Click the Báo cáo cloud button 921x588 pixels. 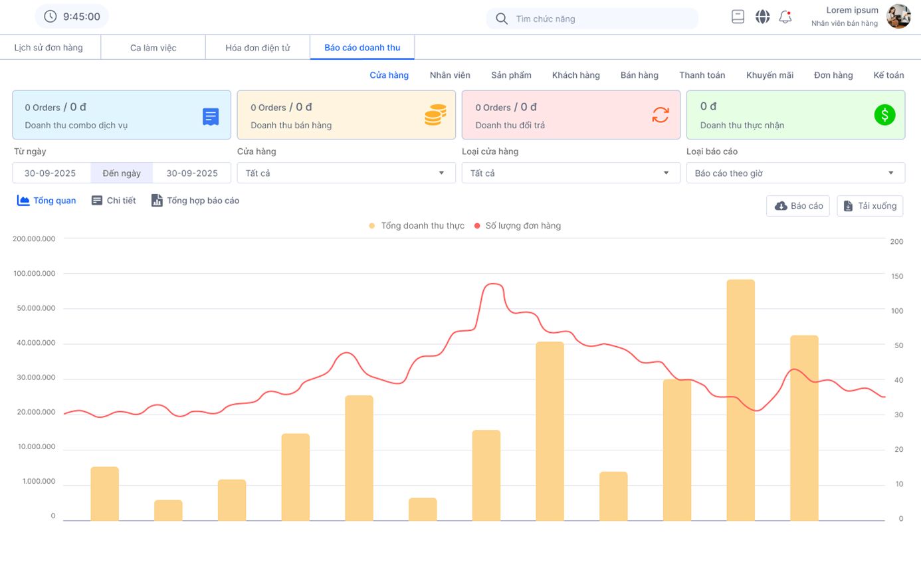[x=798, y=206]
